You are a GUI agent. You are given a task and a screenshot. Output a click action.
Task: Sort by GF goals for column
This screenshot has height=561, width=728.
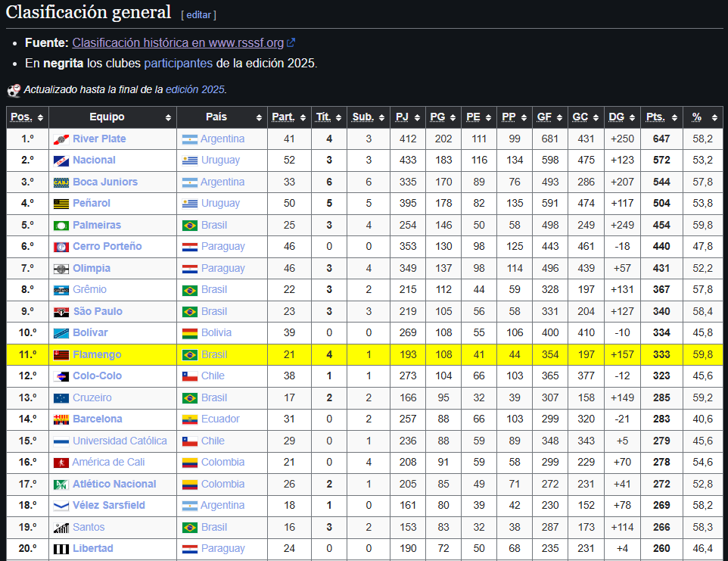pos(549,117)
